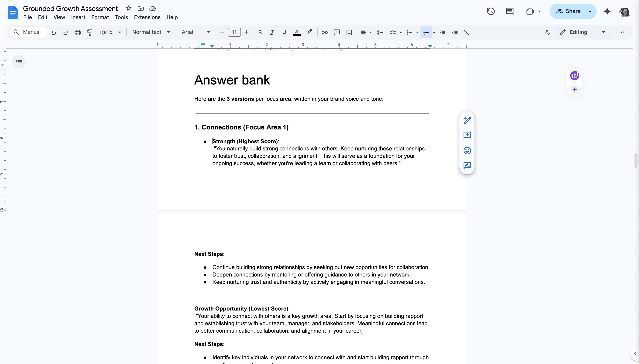Open line and paragraph spacing icon

[380, 33]
